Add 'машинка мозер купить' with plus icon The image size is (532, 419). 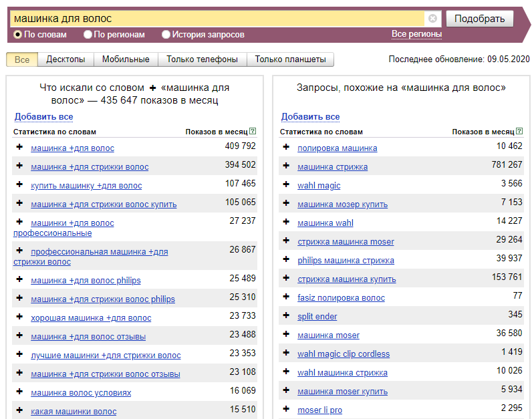click(286, 203)
